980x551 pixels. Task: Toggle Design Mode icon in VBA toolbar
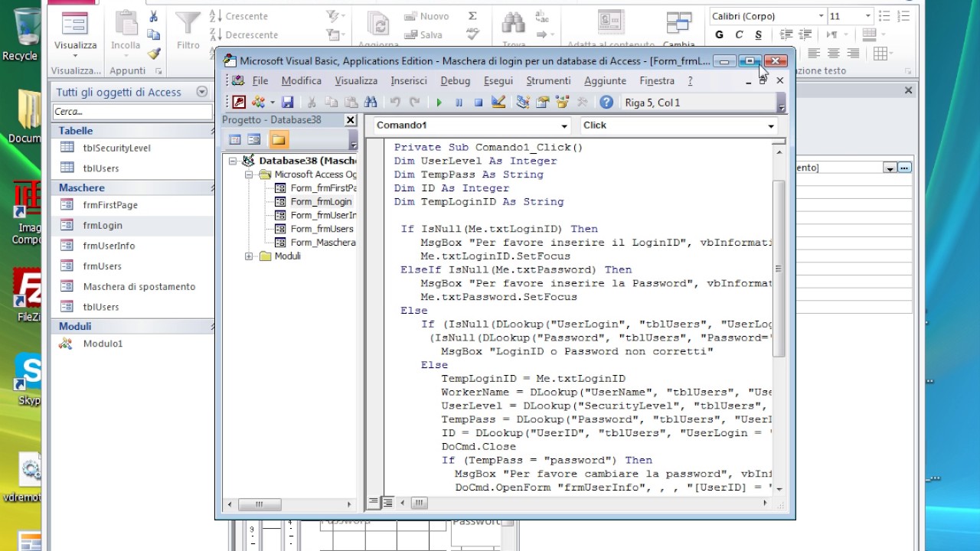498,102
